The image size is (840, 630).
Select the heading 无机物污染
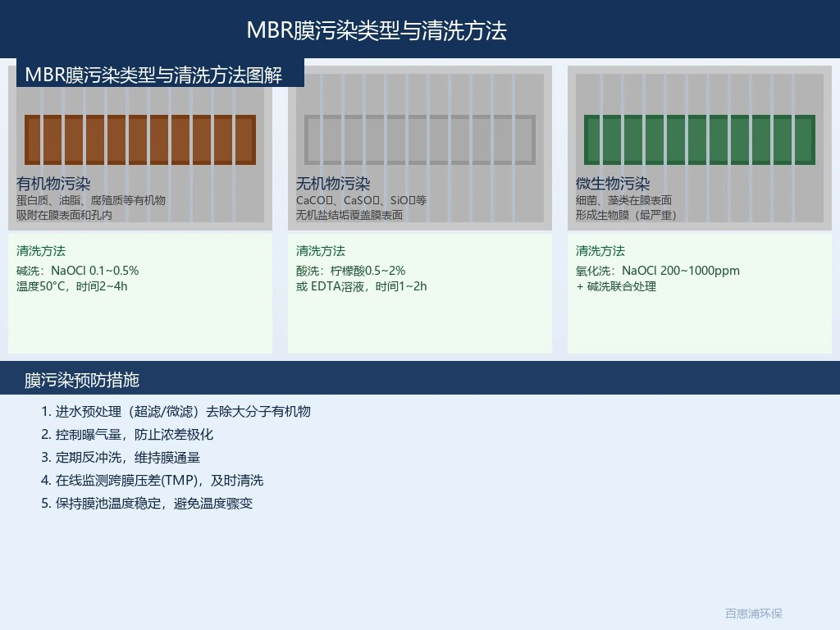coord(333,184)
